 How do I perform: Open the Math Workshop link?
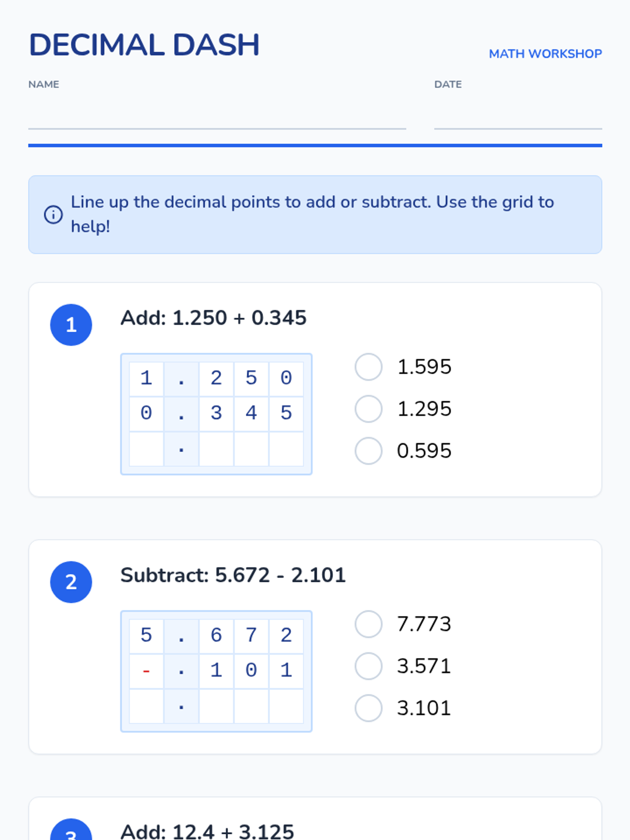[545, 54]
